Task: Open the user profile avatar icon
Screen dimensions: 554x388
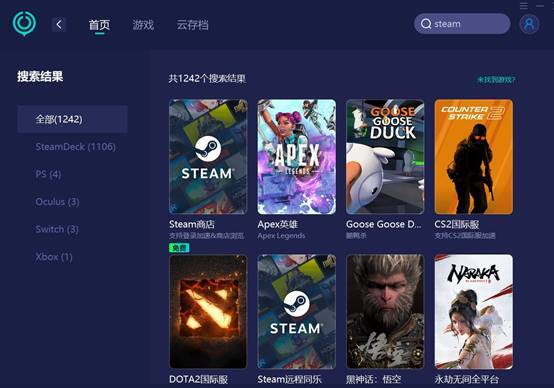Action: (529, 24)
